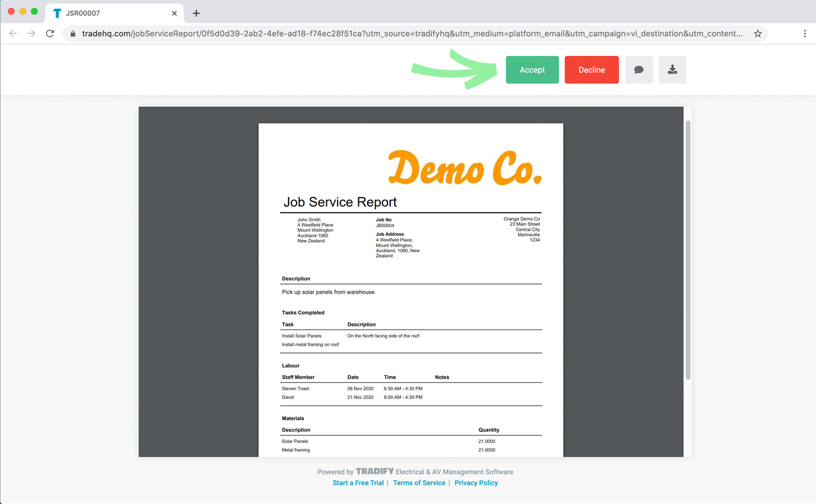Click the time 8:00 AM - 4:30 PM
This screenshot has width=816, height=504.
(x=403, y=397)
